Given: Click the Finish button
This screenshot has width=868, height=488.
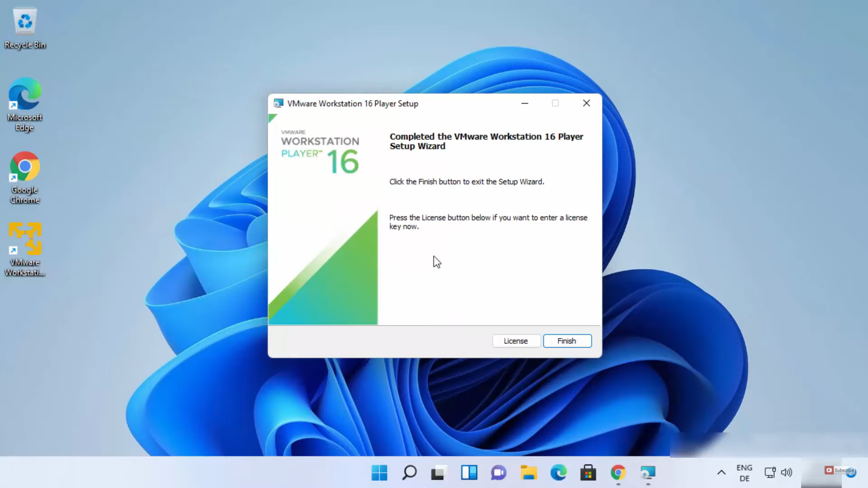Looking at the screenshot, I should (567, 341).
